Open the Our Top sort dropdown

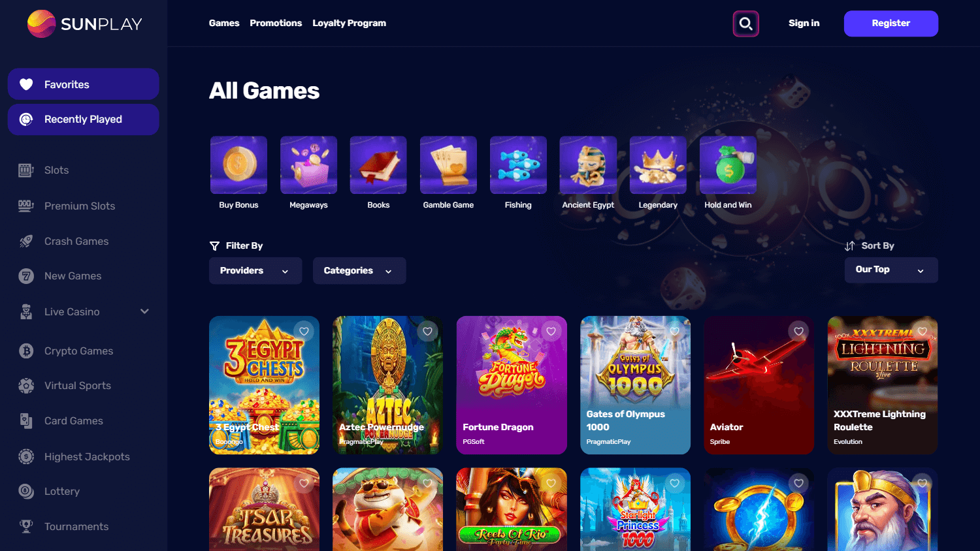click(891, 270)
